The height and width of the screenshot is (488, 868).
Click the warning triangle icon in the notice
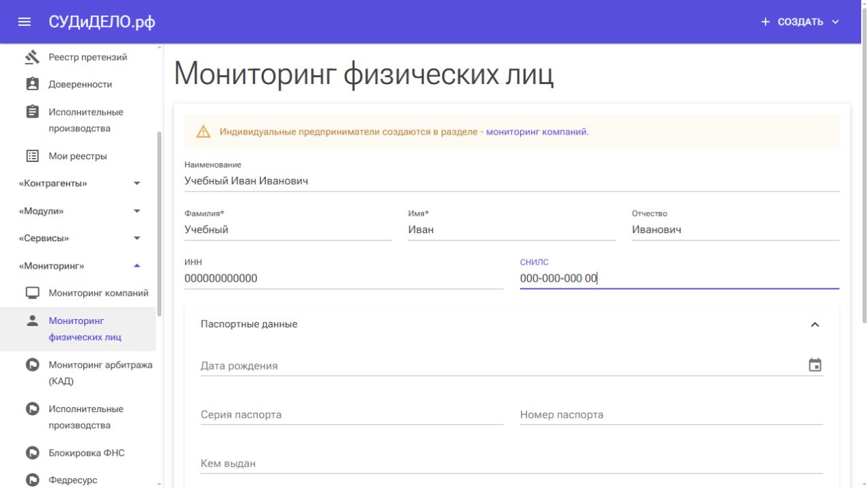click(x=204, y=132)
